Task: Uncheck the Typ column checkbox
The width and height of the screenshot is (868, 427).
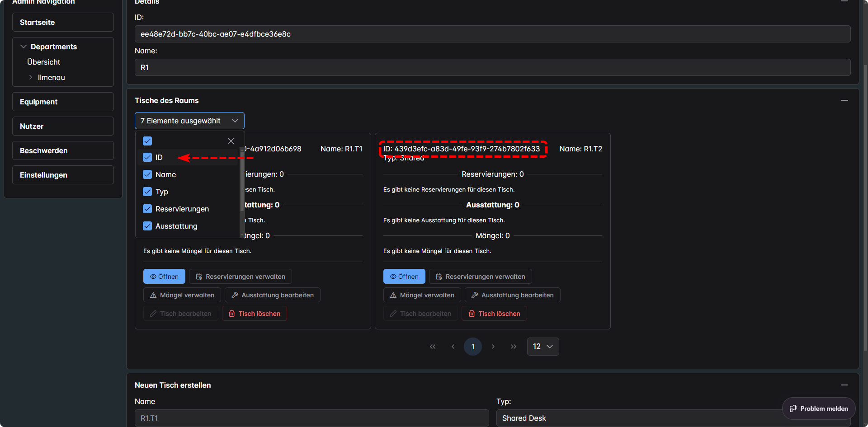Action: (x=147, y=192)
